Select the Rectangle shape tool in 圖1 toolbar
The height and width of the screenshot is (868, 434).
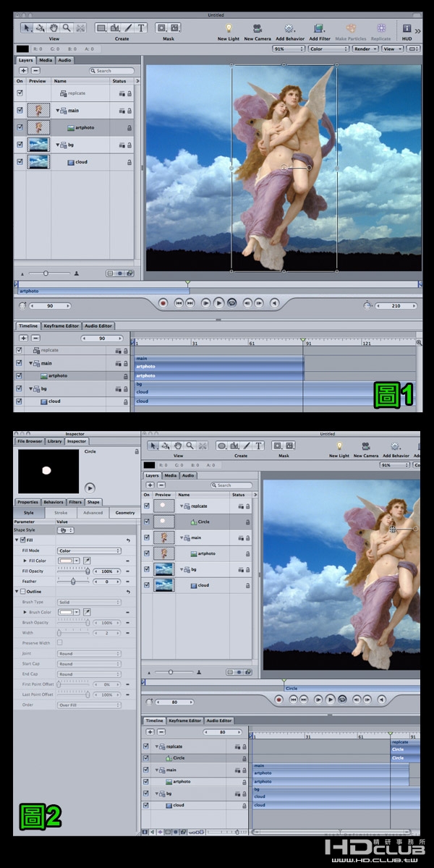pos(102,27)
